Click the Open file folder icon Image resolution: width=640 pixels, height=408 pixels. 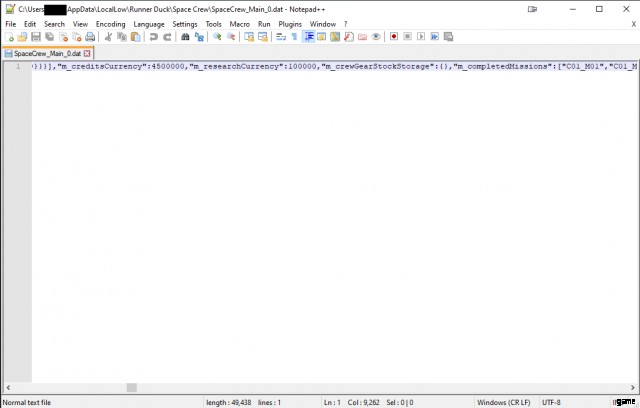click(x=22, y=37)
